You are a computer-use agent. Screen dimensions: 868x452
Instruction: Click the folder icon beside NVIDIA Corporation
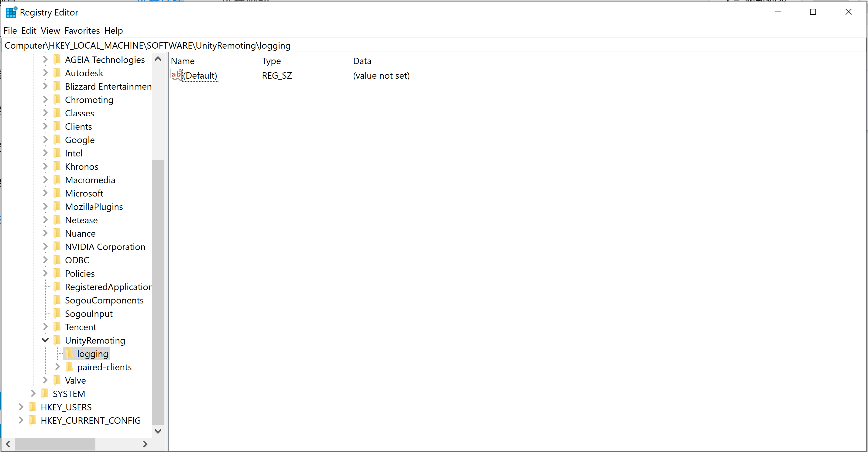[57, 247]
